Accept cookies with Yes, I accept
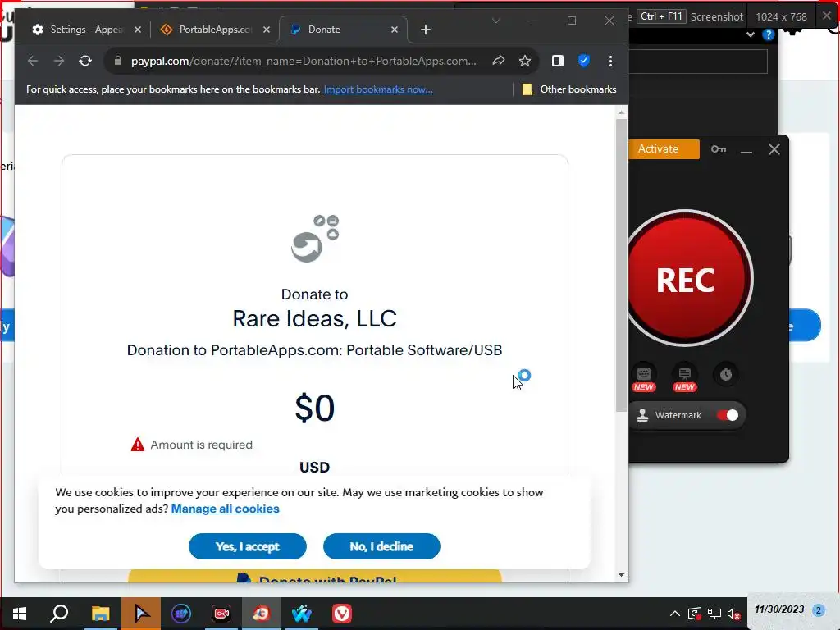This screenshot has width=840, height=630. [x=248, y=546]
